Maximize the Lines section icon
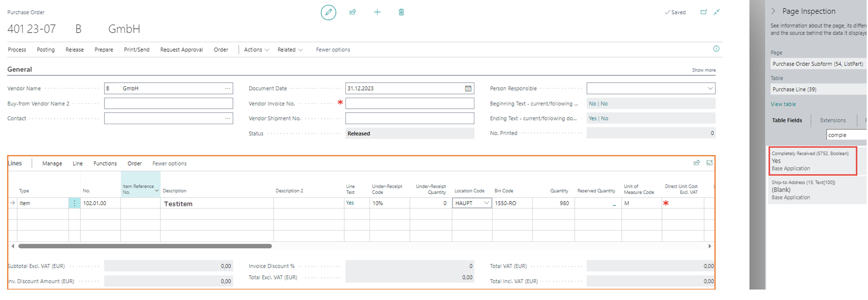Image resolution: width=868 pixels, height=300 pixels. (x=709, y=163)
